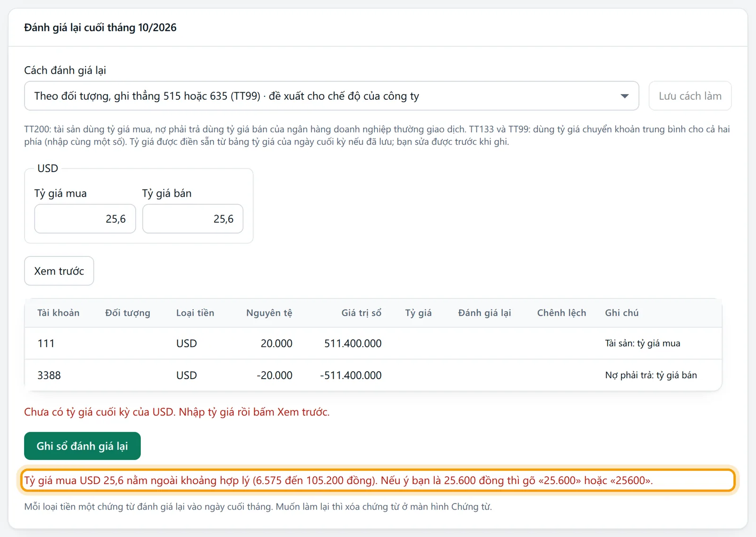The image size is (756, 537).
Task: Click the -511.400.000 book value cell
Action: click(351, 375)
